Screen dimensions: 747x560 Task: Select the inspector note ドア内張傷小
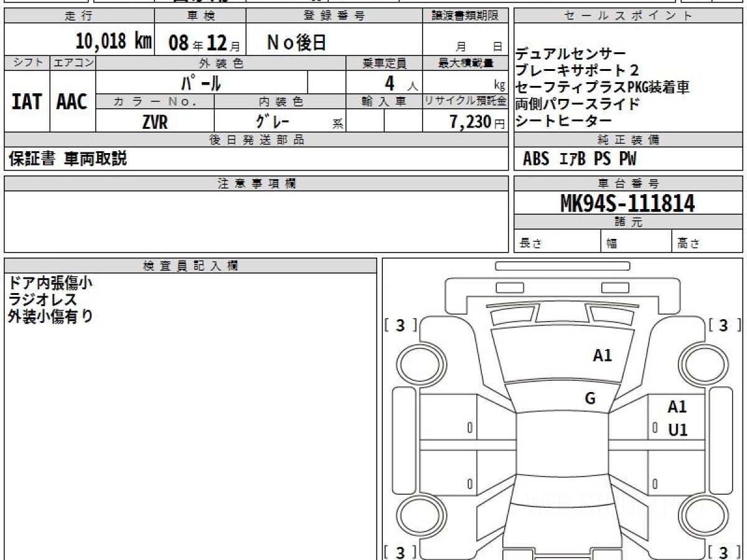(x=50, y=283)
